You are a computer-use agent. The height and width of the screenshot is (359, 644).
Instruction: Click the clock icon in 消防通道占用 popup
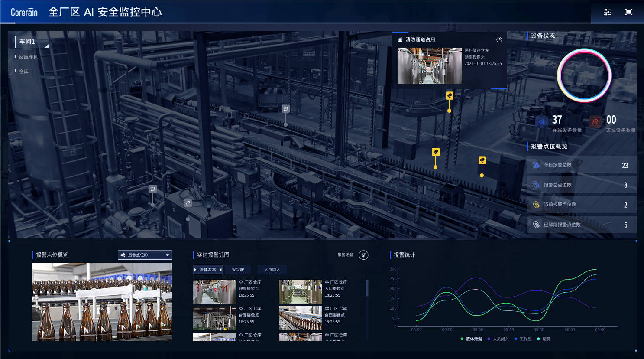click(x=499, y=39)
